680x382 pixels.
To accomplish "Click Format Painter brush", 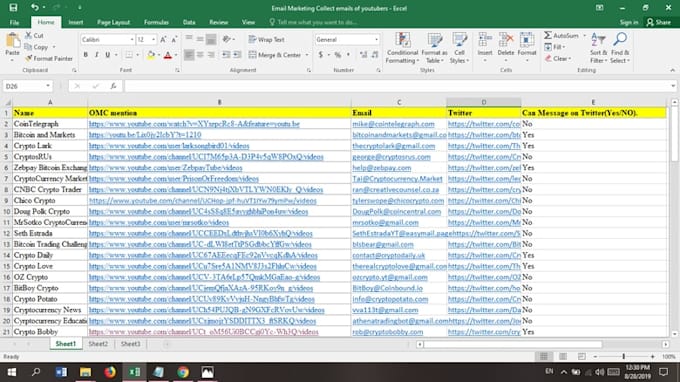I will tap(49, 58).
